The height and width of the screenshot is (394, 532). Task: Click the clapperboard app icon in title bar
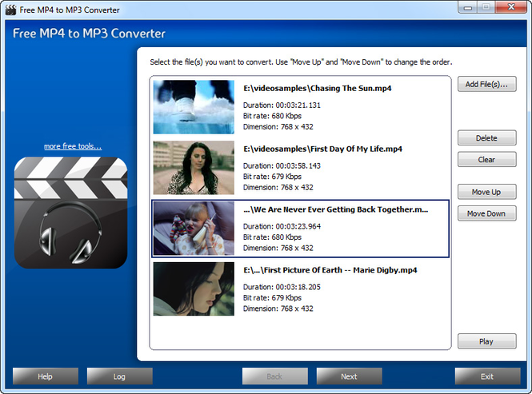tap(10, 10)
